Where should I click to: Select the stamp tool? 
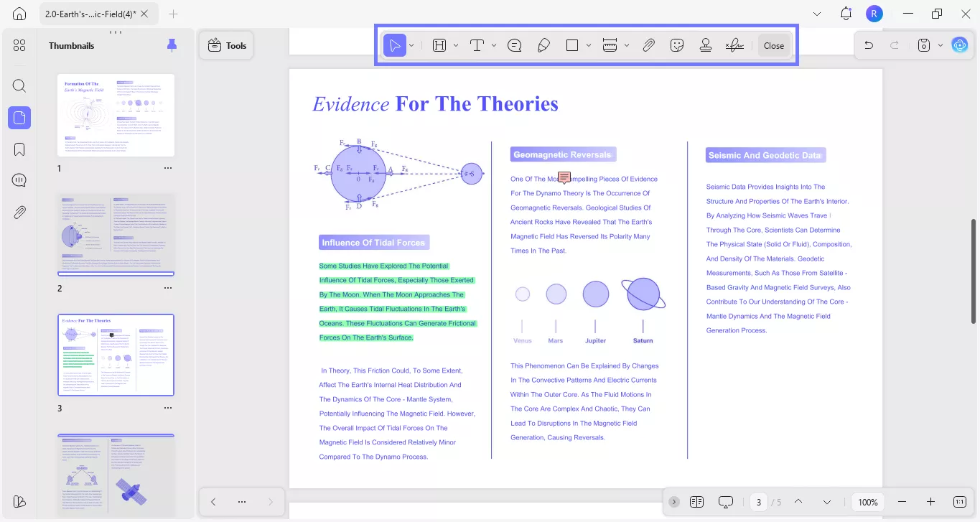705,45
